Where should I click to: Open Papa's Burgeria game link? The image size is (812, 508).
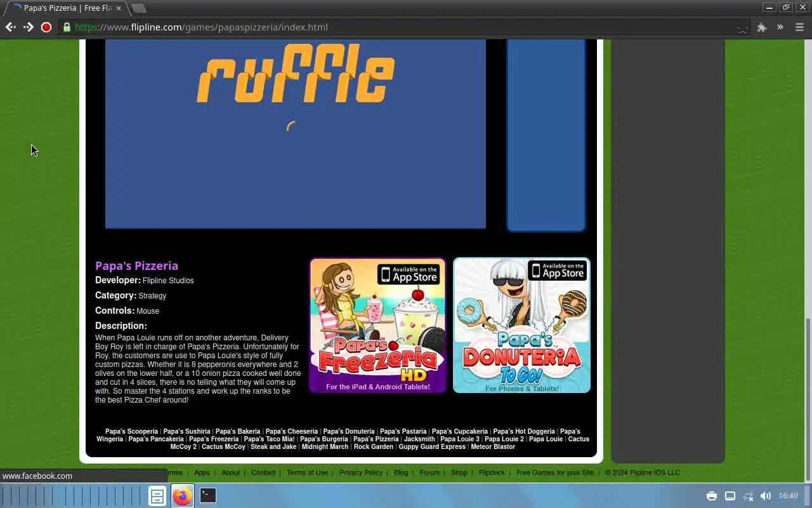pos(324,439)
